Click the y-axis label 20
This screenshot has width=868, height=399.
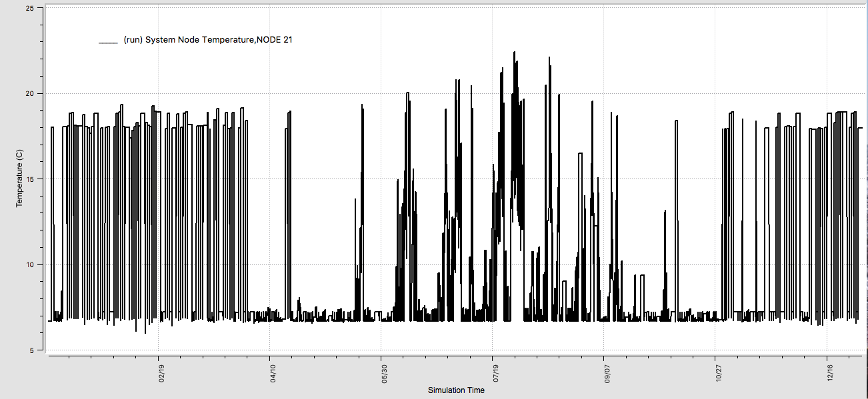tap(30, 94)
